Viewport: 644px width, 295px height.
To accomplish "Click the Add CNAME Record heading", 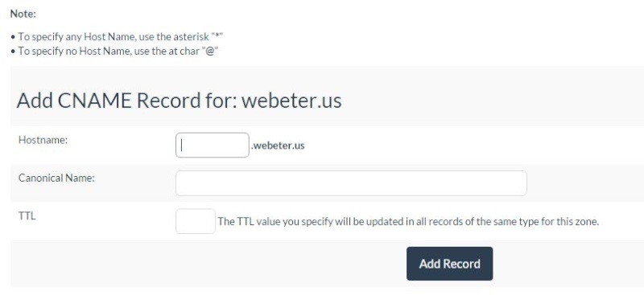I will click(x=179, y=100).
